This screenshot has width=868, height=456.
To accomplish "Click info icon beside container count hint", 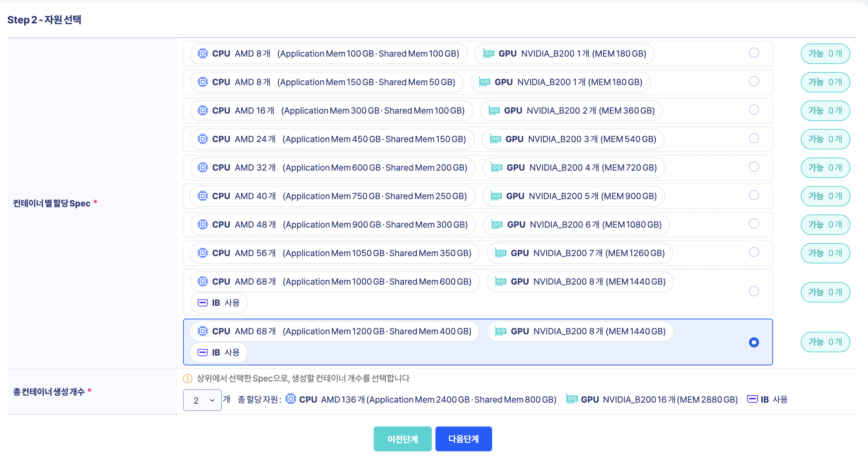I will pyautogui.click(x=187, y=379).
